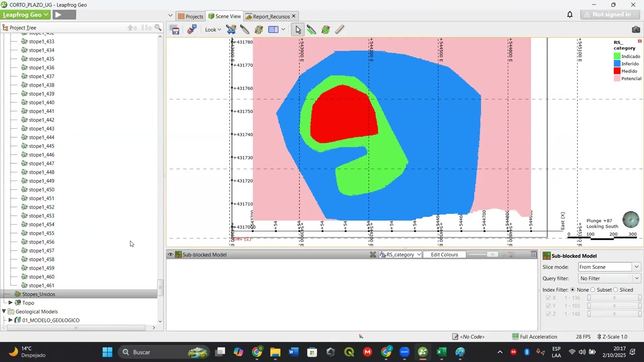Open the Look dropdown menu
This screenshot has height=362, width=644.
coord(213,30)
